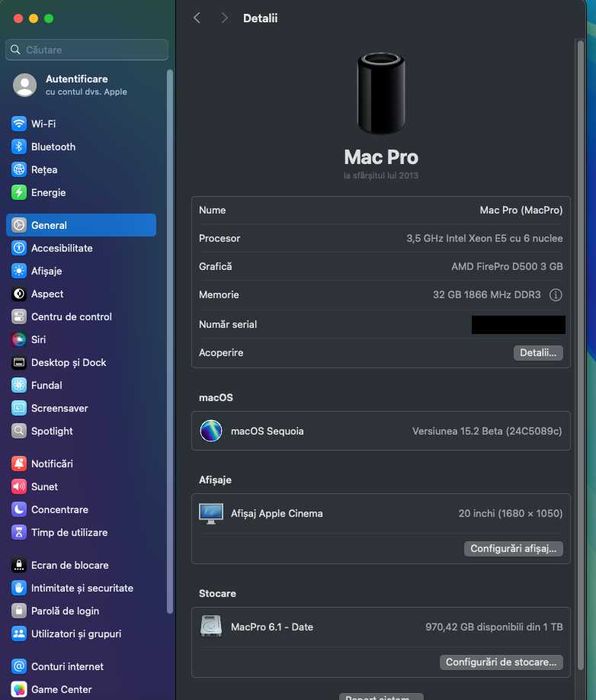Select the Desktop și Dock icon
Viewport: 596px width, 700px height.
pos(19,362)
